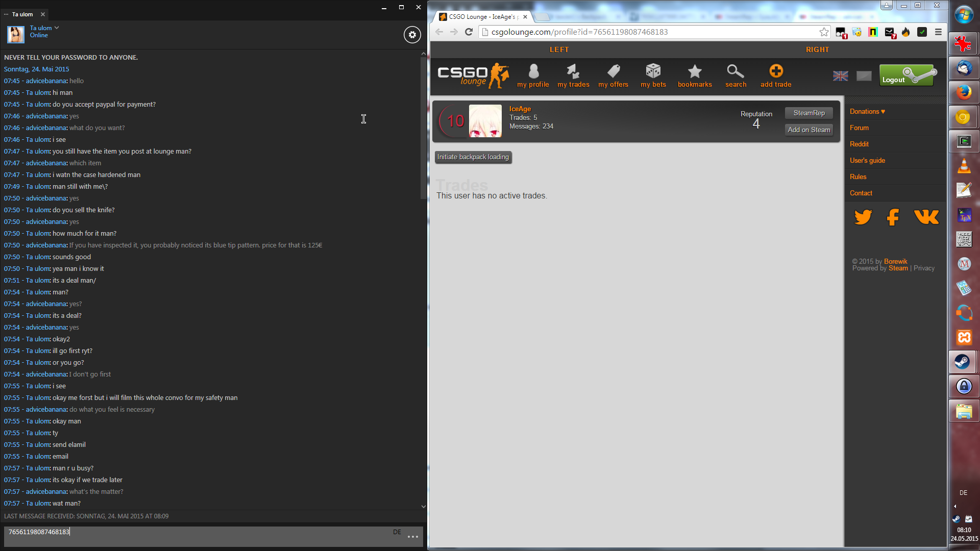Click the add trade plus icon

pos(776,71)
